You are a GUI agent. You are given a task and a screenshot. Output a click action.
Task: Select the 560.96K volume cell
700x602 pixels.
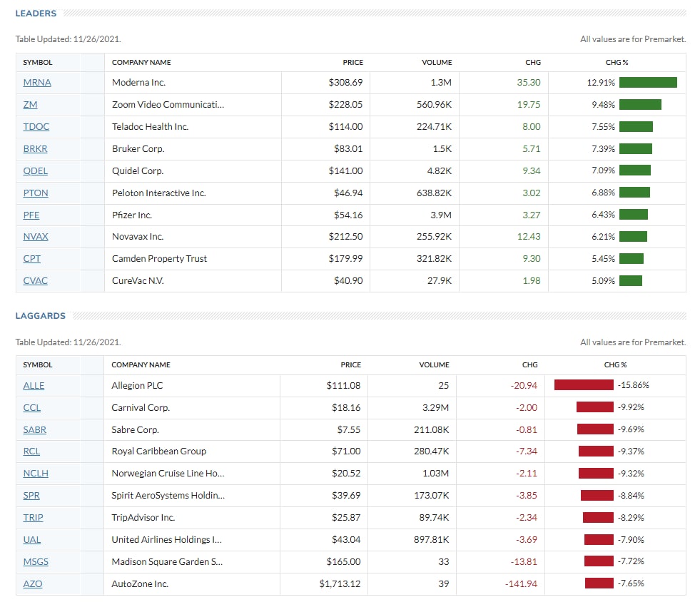pyautogui.click(x=434, y=104)
